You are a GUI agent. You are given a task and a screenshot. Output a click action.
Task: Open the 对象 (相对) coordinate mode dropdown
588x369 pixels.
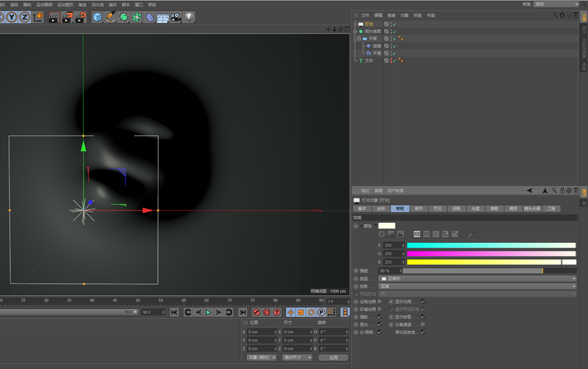261,357
